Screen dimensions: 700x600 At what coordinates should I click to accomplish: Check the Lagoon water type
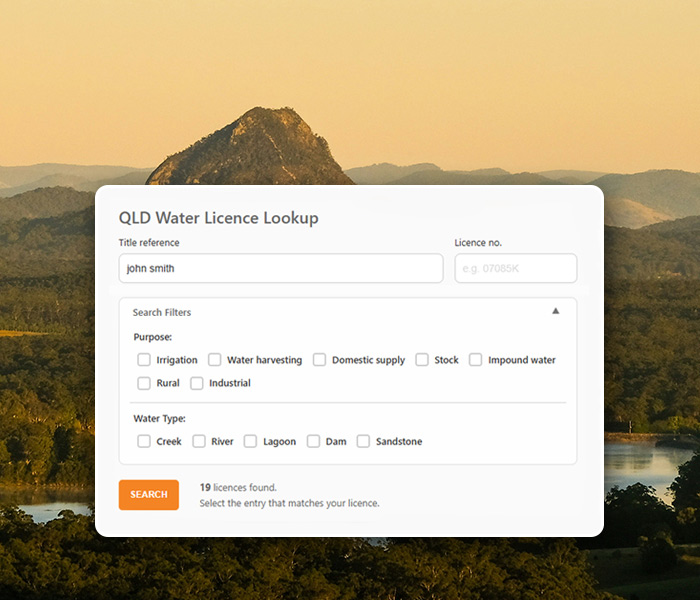250,442
